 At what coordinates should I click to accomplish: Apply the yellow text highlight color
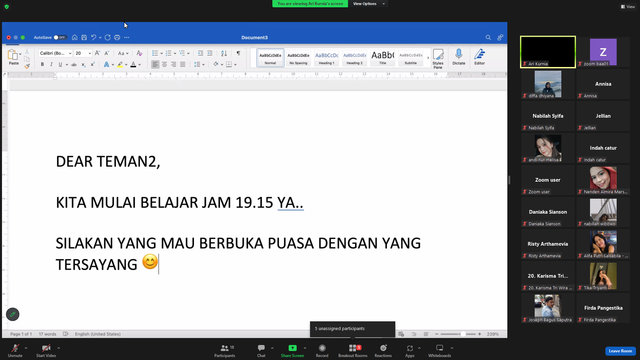click(120, 64)
